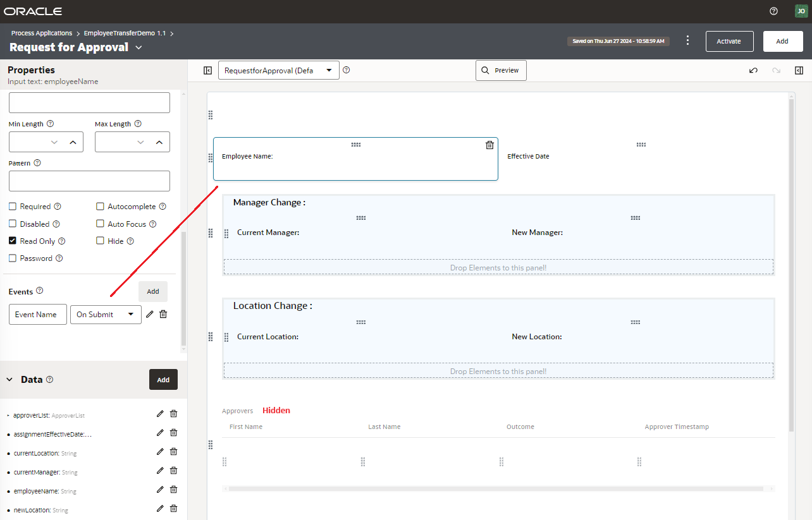
Task: Delete the Employee Name field with trash icon
Action: 489,145
